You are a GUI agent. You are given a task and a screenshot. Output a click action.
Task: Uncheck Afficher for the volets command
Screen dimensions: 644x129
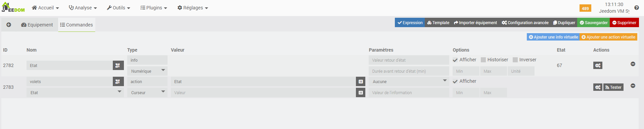coord(455,81)
